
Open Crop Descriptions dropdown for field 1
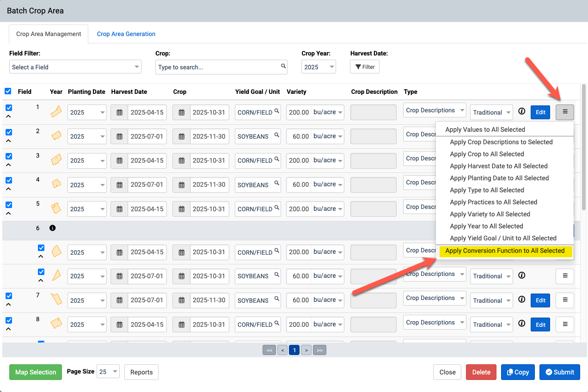pyautogui.click(x=435, y=110)
